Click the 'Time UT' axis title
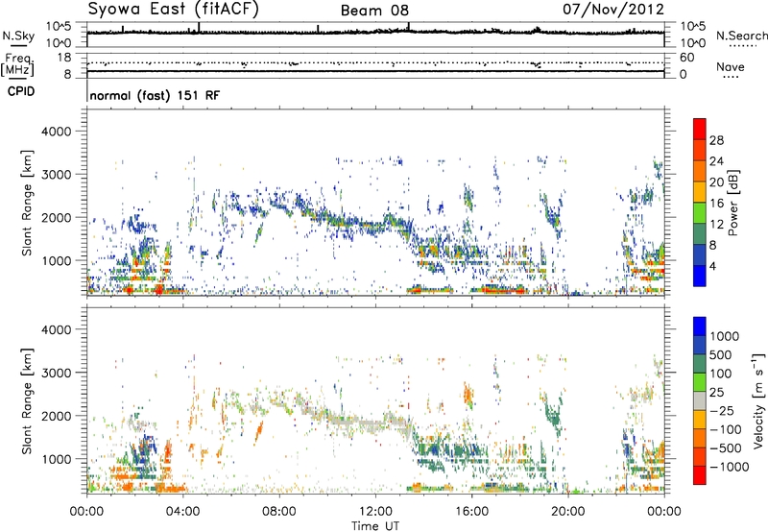768x532 pixels. click(x=375, y=526)
